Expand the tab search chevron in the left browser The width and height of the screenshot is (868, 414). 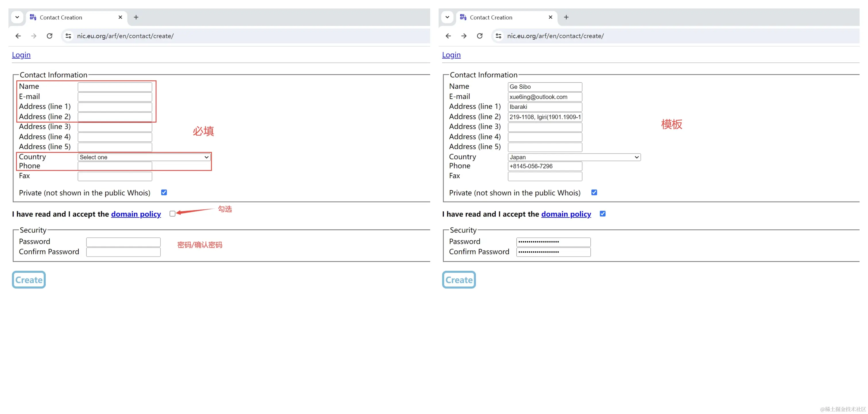click(x=17, y=17)
